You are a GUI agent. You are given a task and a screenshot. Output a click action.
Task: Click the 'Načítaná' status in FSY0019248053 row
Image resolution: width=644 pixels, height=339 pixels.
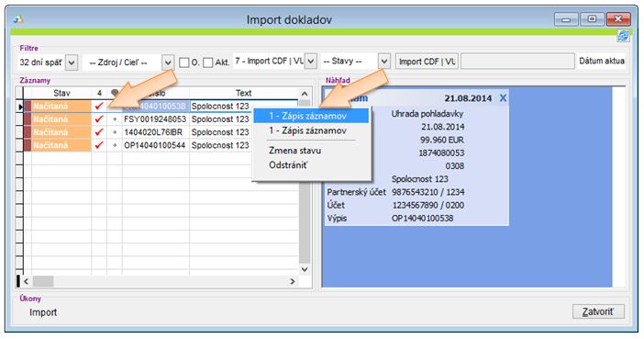[61, 119]
